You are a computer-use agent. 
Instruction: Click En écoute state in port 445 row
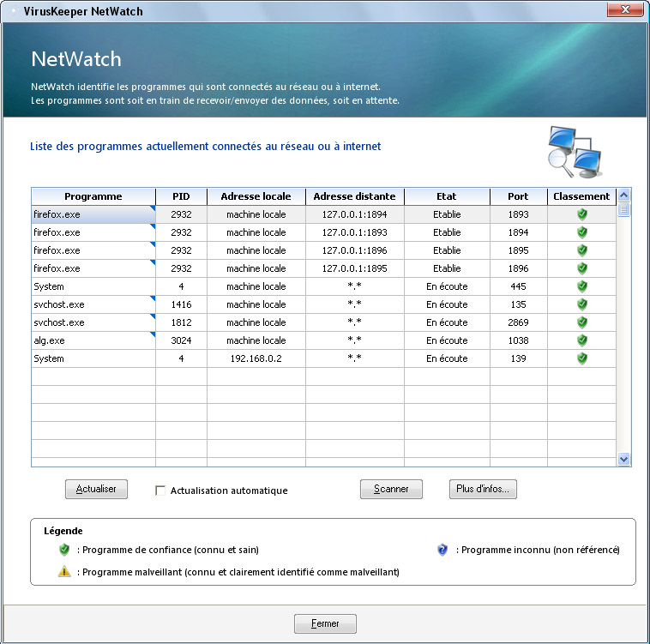(447, 286)
